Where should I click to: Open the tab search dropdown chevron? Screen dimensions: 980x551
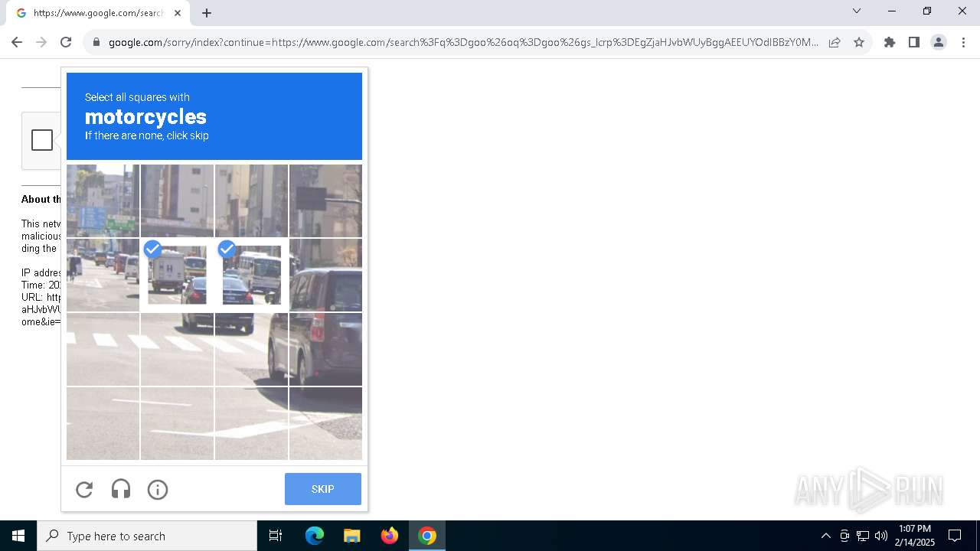tap(857, 11)
